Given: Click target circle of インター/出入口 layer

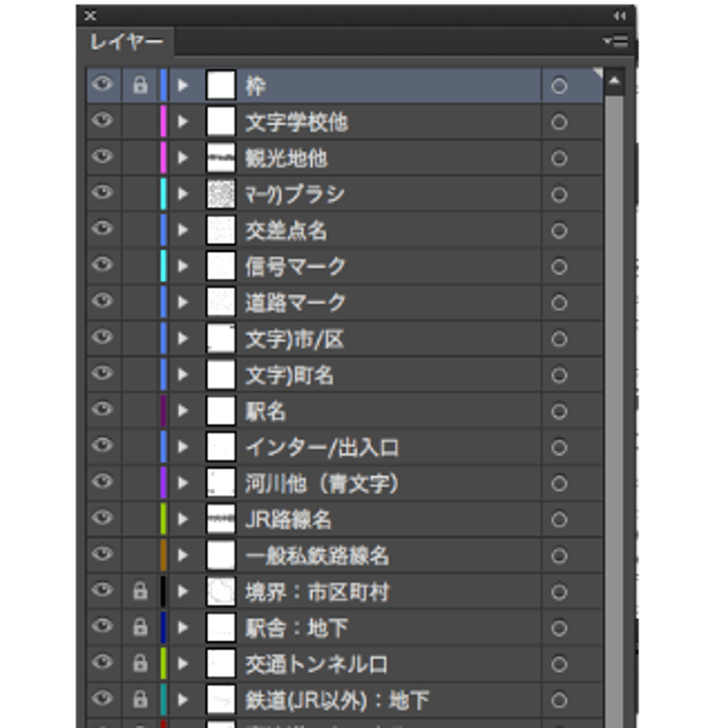Looking at the screenshot, I should point(559,448).
